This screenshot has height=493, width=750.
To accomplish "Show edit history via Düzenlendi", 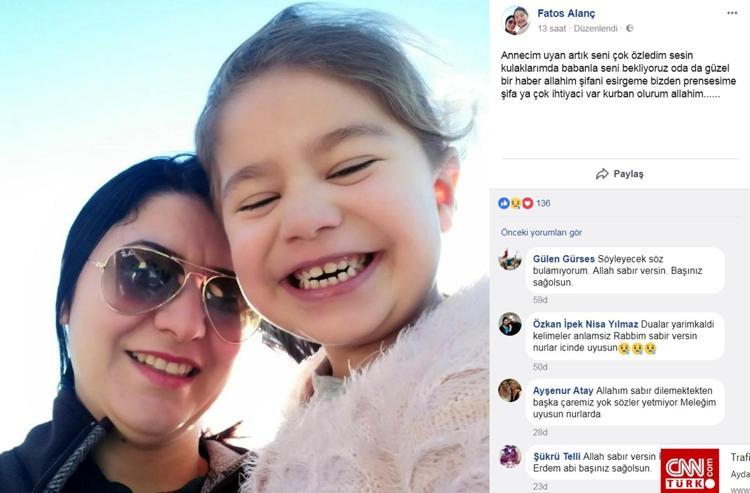I will click(x=596, y=29).
